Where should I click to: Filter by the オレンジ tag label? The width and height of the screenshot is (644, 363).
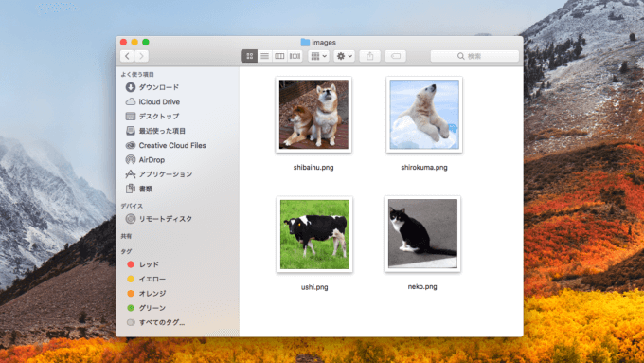(152, 294)
